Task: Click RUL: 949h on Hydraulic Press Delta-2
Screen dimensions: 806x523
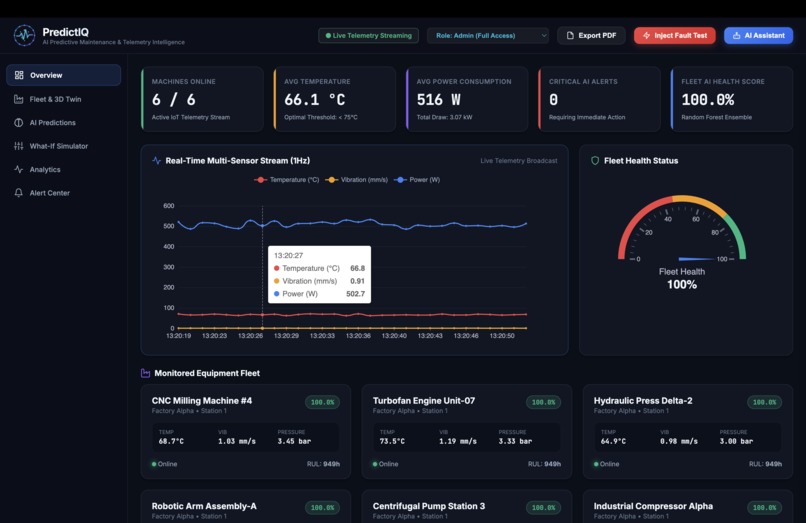Action: coord(765,464)
